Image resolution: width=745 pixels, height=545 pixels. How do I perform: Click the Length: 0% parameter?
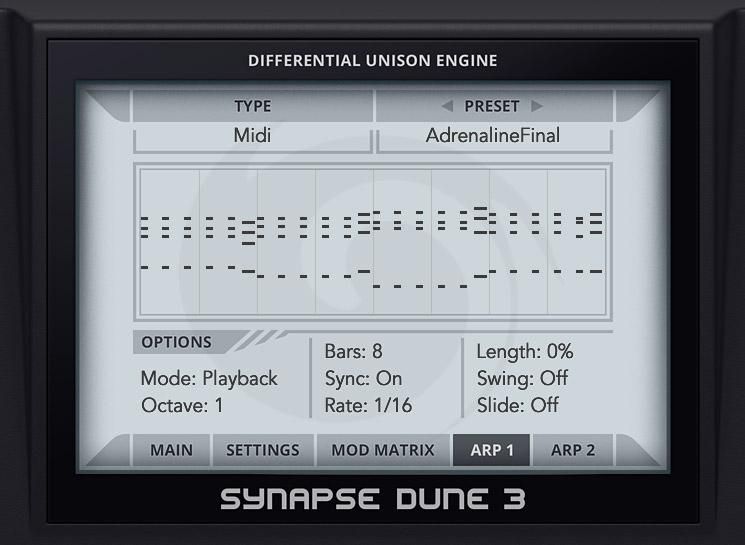524,352
